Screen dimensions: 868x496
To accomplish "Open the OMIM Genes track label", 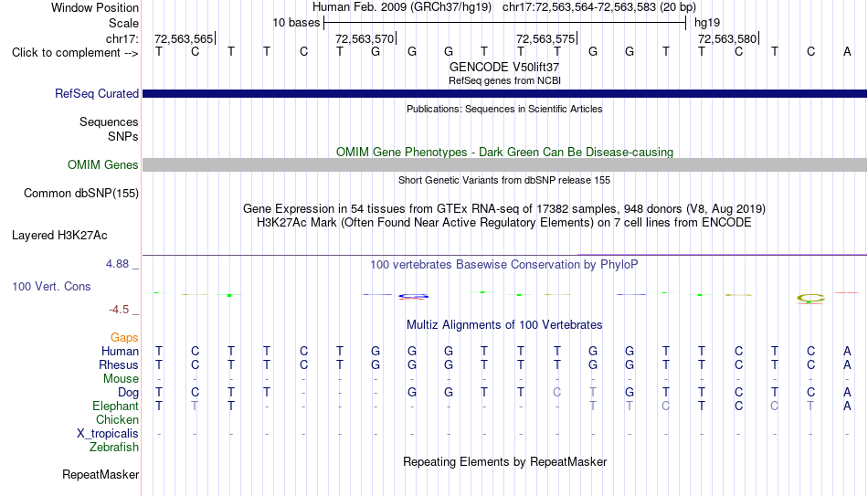I will pos(103,165).
